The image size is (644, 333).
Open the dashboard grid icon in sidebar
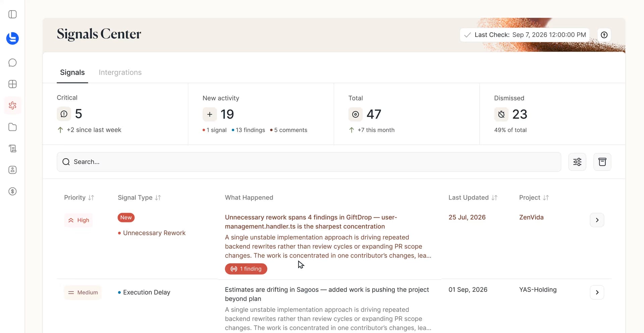click(x=12, y=84)
